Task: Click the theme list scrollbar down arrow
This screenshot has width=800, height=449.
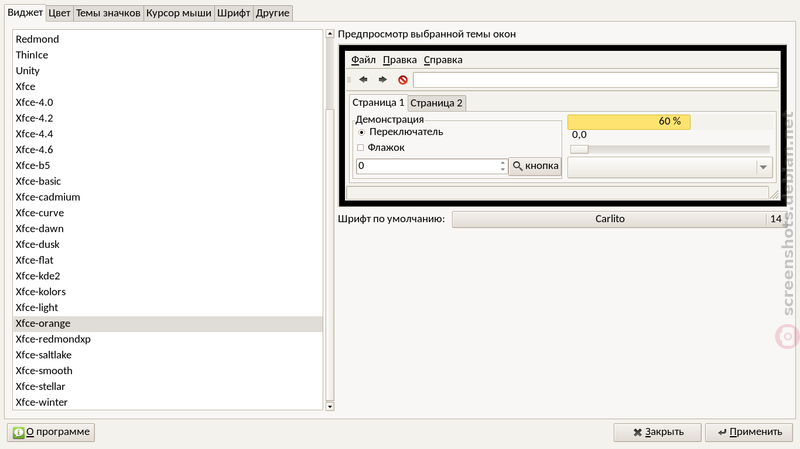Action: [330, 406]
